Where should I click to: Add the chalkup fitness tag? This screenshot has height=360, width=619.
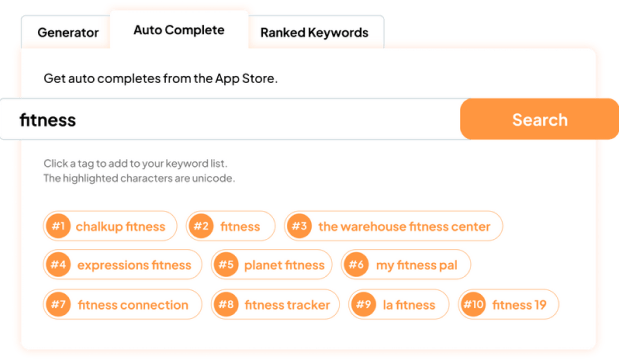[x=110, y=226]
